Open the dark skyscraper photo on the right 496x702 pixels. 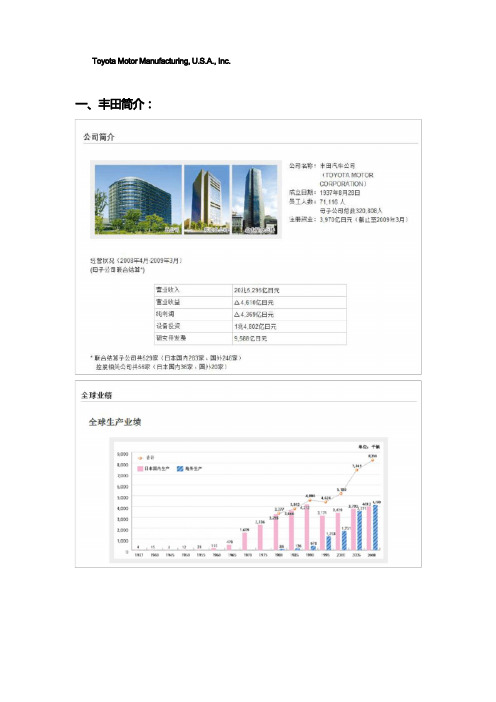[x=254, y=199]
